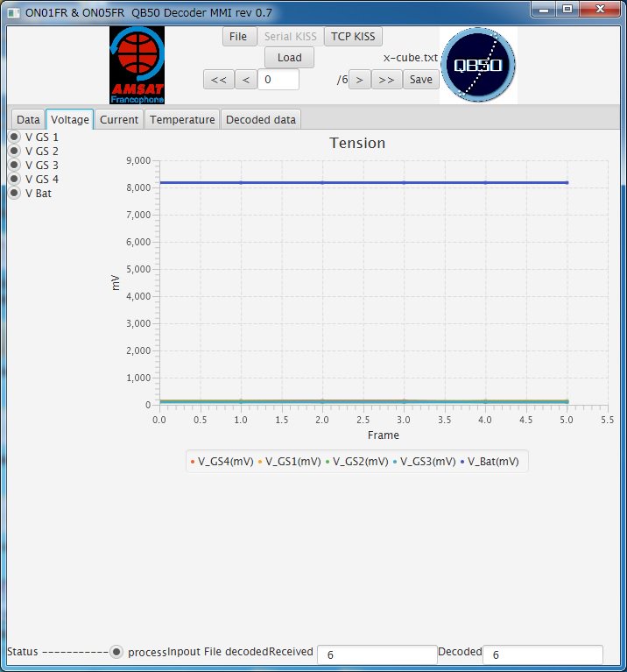Switch to Decoded data tab
Screen dimensions: 627x672
tap(261, 119)
